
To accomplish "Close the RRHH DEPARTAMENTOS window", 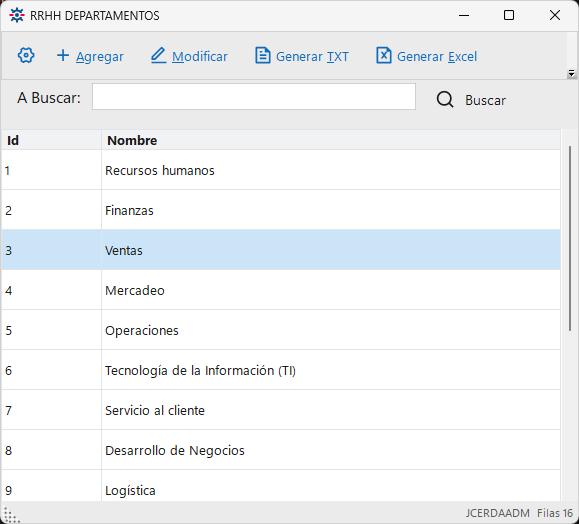I will click(555, 15).
